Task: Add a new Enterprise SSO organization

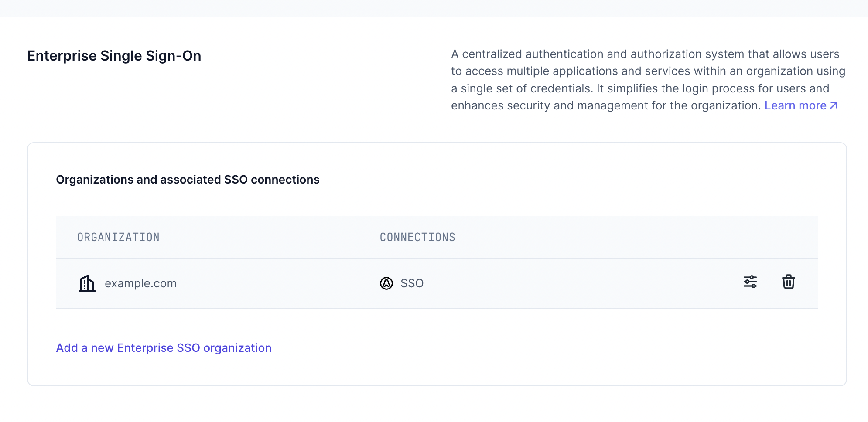Action: pos(164,348)
